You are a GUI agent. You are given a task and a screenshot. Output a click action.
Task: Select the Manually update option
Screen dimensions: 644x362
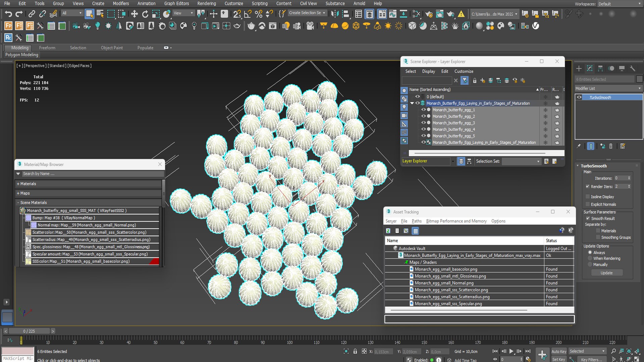pos(590,264)
